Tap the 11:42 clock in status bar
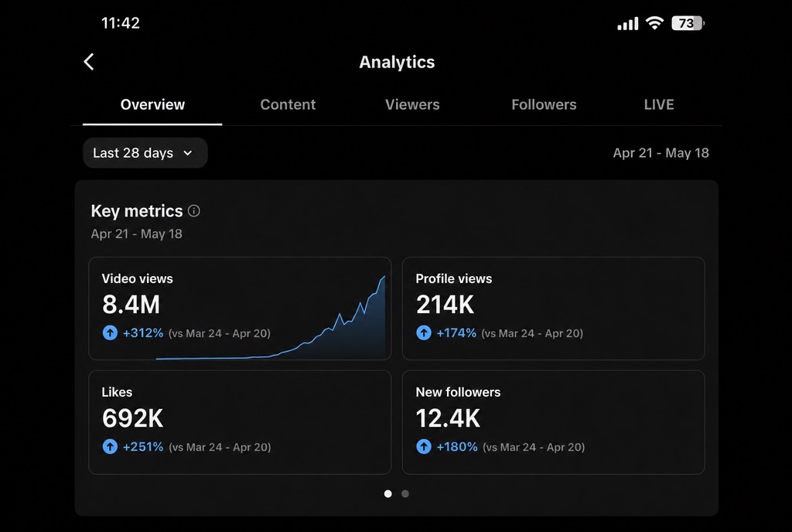 [x=120, y=23]
